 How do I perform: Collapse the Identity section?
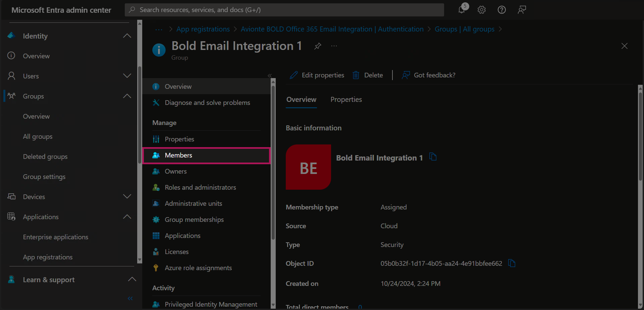tap(127, 36)
